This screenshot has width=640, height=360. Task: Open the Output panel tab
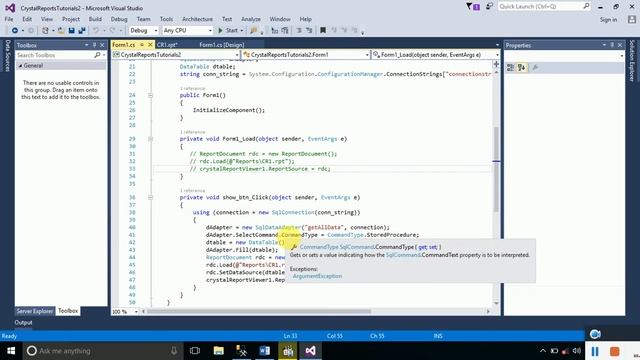pos(23,322)
